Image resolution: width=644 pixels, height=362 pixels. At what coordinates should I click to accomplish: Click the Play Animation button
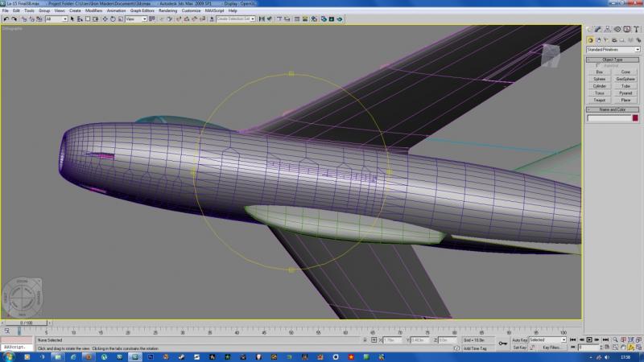coord(589,339)
